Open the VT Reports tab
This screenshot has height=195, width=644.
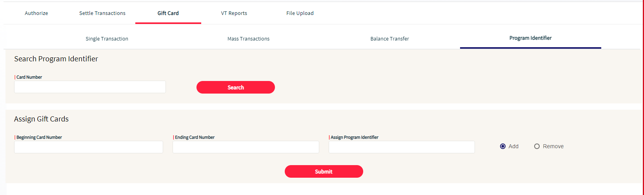(x=234, y=13)
